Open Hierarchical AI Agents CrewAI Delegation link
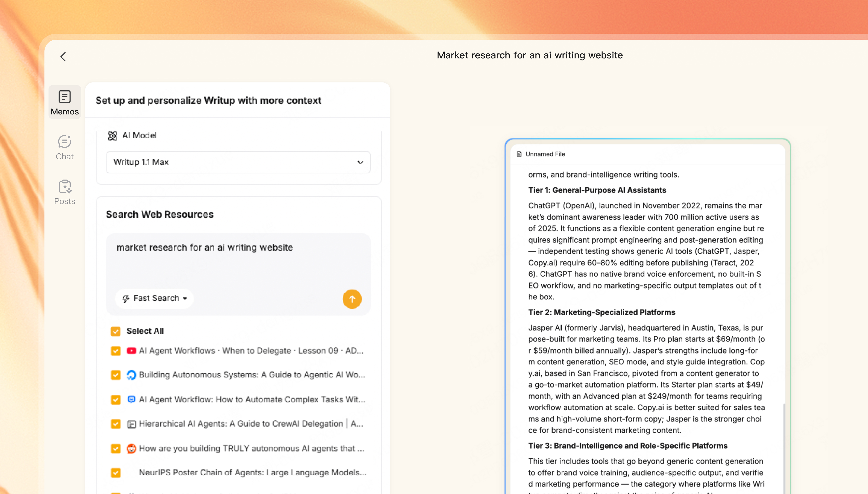The image size is (868, 494). click(x=251, y=424)
